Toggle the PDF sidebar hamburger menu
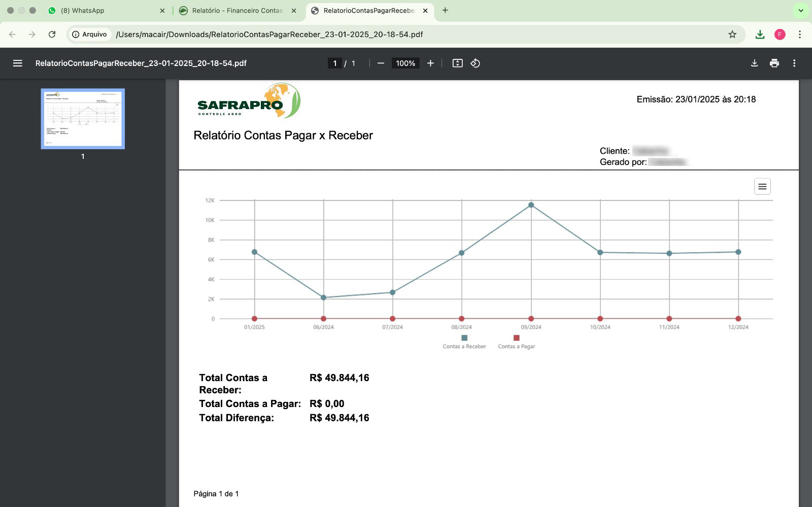 18,63
